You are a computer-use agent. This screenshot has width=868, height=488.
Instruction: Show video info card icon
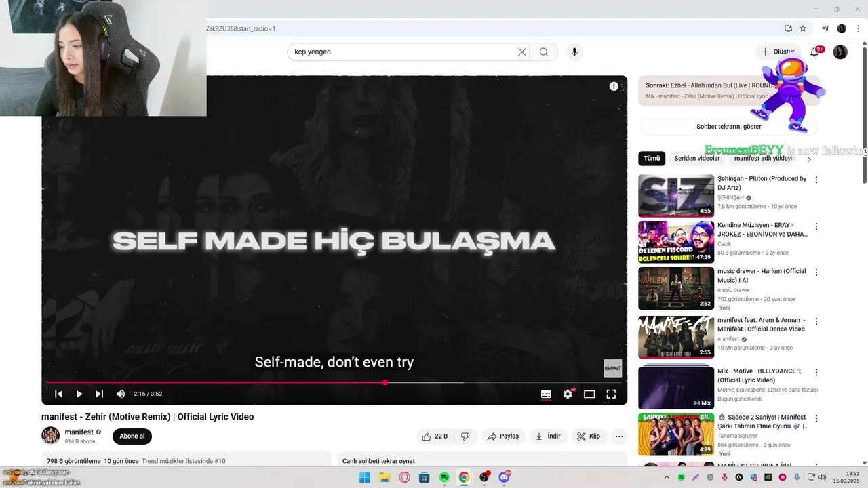tap(614, 86)
